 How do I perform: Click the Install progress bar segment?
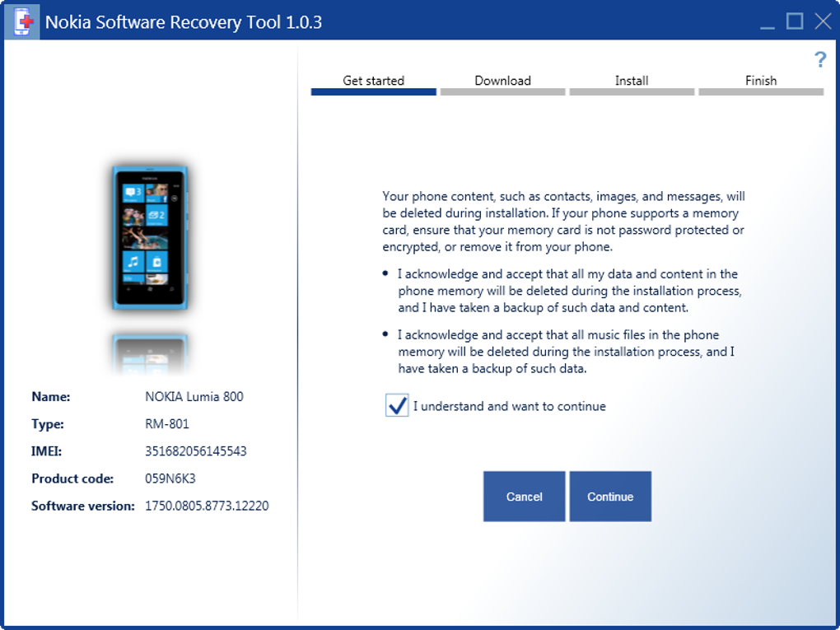(x=632, y=92)
